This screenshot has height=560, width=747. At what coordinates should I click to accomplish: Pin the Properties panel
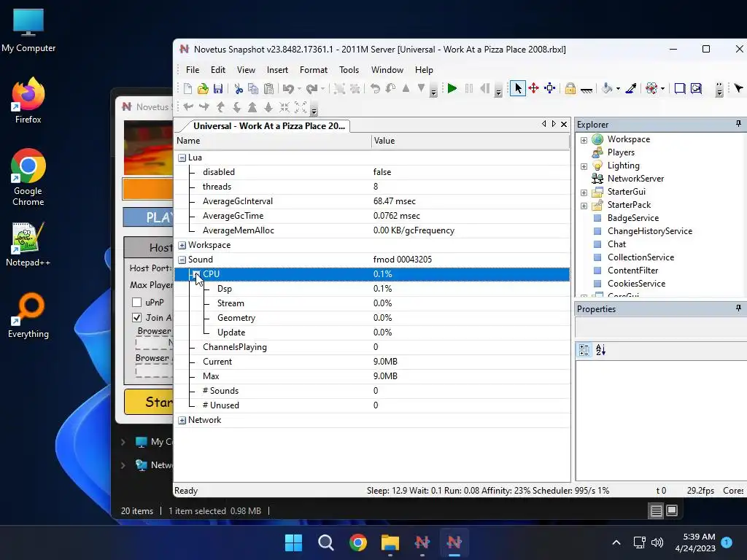pyautogui.click(x=738, y=308)
